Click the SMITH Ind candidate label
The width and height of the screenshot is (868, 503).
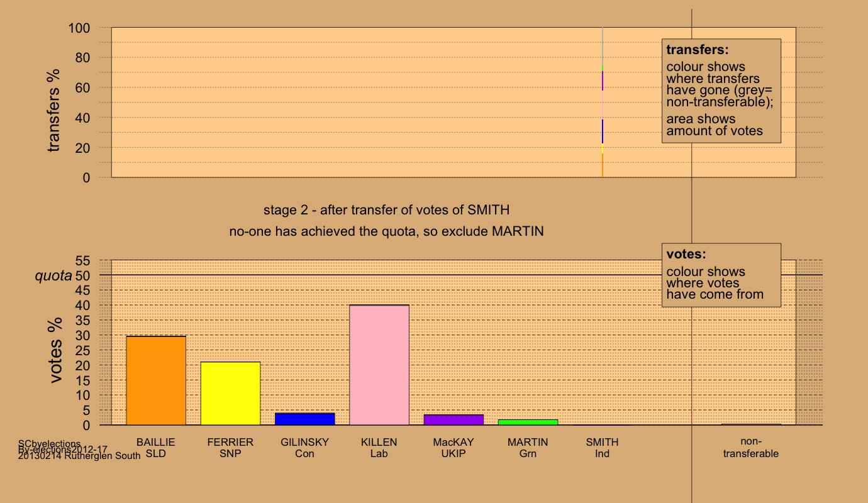pos(603,448)
